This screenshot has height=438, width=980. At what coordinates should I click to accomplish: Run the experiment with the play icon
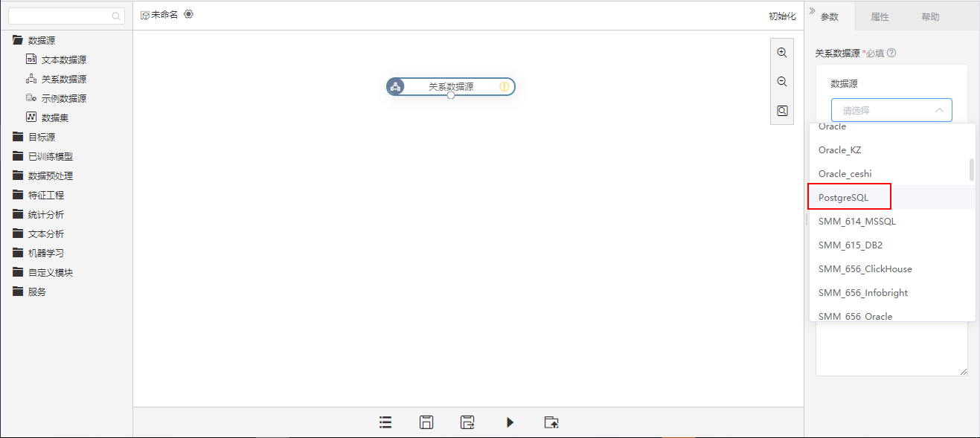click(510, 422)
